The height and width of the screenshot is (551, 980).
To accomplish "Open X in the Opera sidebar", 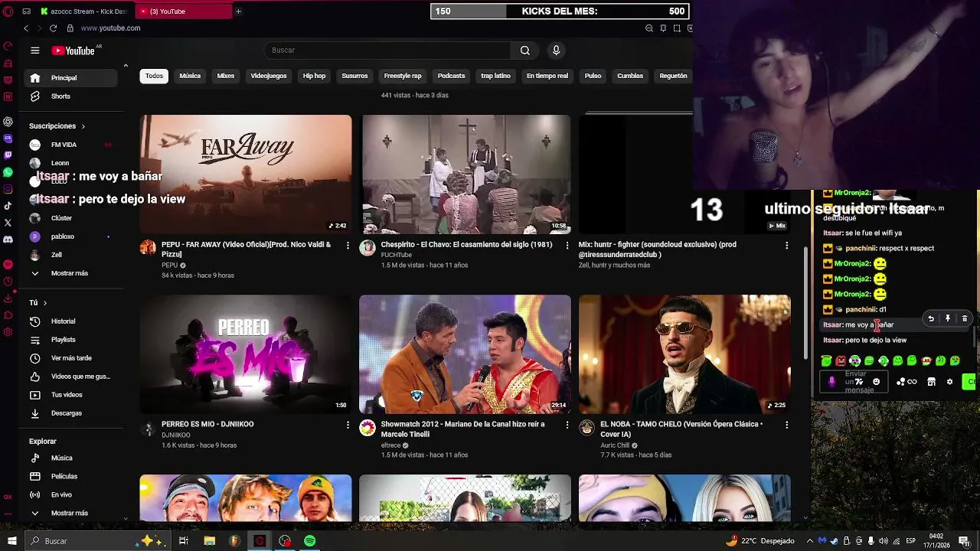I will point(8,223).
